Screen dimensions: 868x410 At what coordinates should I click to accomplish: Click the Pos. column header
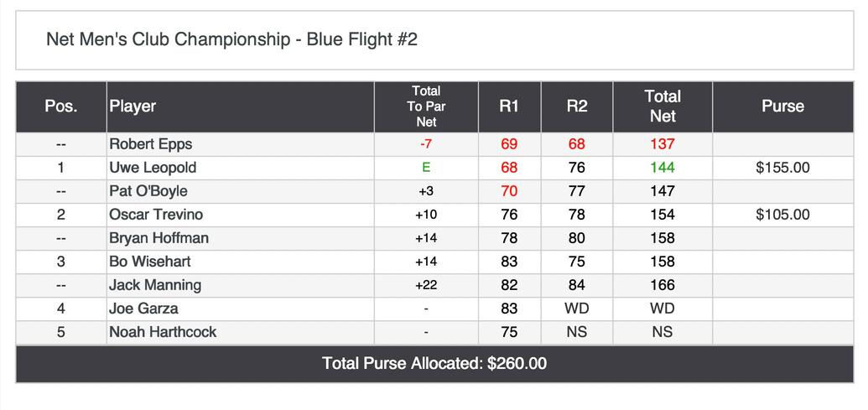pos(61,106)
